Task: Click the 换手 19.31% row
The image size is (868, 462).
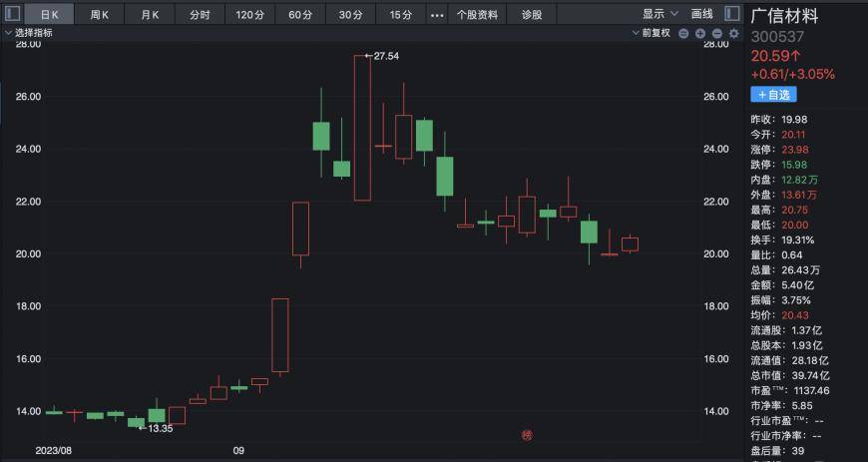Action: (x=783, y=240)
